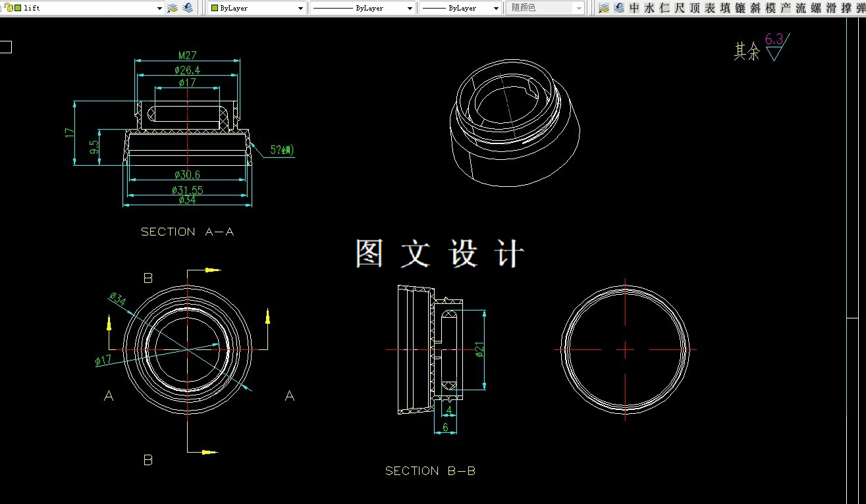Screen dimensions: 866x504
Task: Click the 水 toolbar icon
Action: pyautogui.click(x=649, y=8)
